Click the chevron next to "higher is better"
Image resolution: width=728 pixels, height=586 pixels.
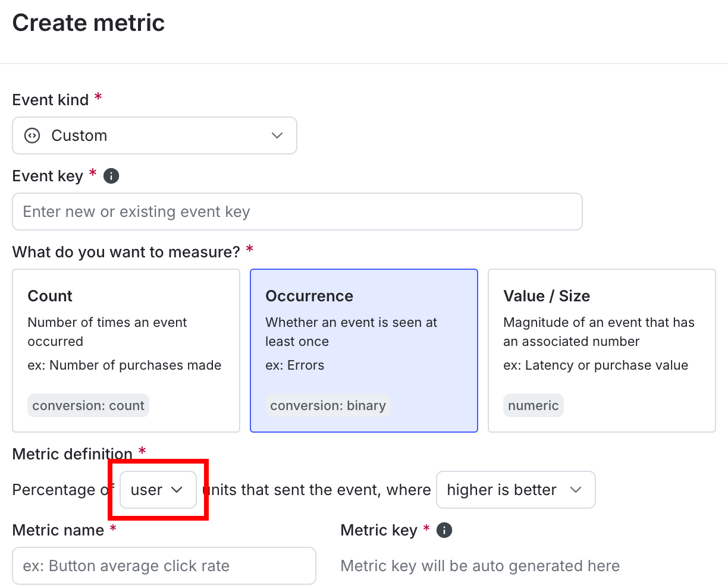click(x=575, y=490)
